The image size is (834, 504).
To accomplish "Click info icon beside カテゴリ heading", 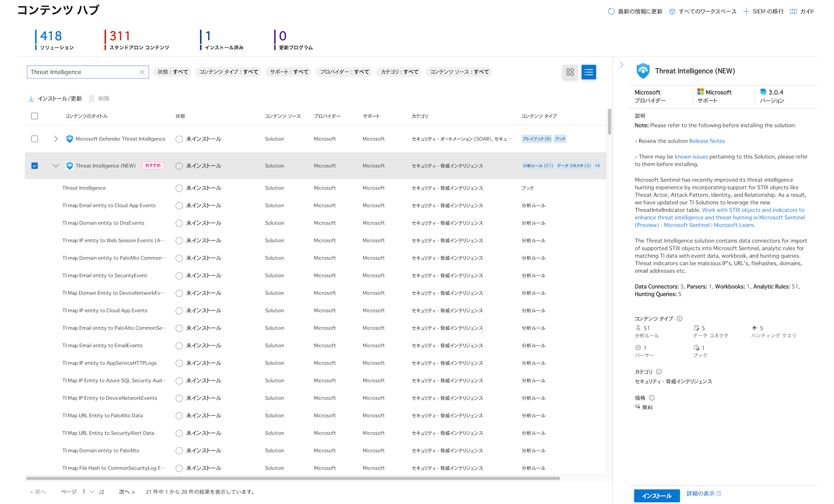I will click(x=659, y=371).
